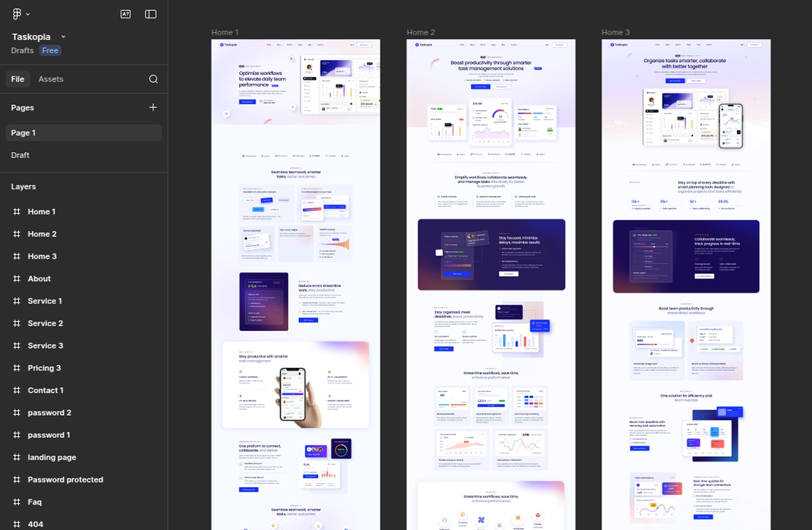Viewport: 812px width, 530px height.
Task: Click frame icon next to Pricing 3 layer
Action: point(17,368)
